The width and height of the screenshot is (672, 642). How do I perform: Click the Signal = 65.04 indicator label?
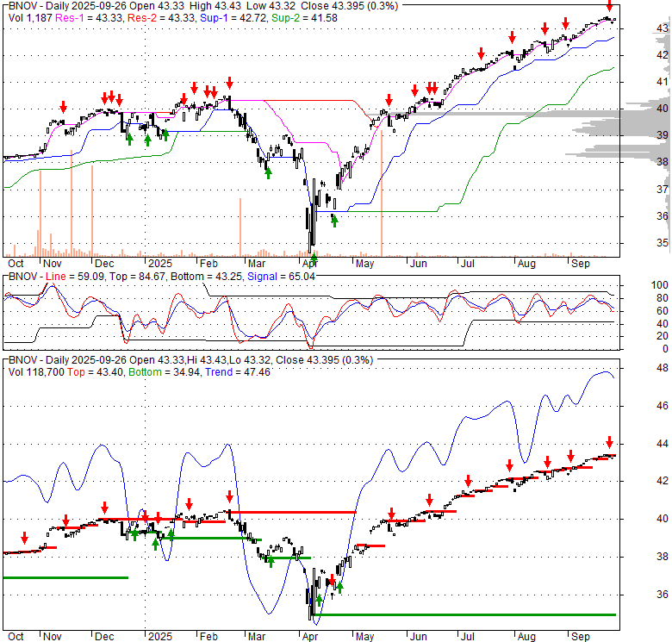point(281,277)
